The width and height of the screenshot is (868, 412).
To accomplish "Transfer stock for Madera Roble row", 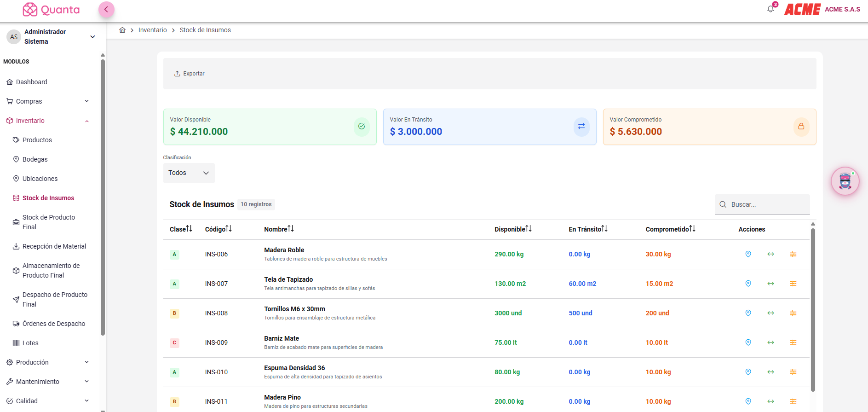I will 770,254.
